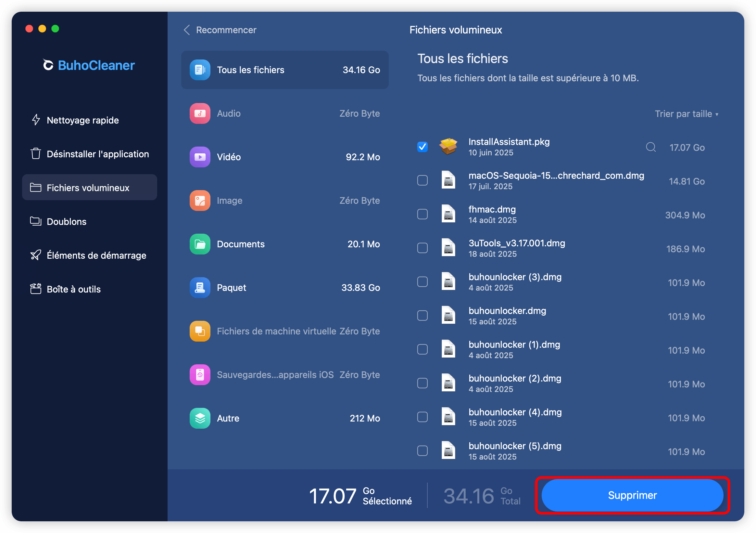Check the buhounlocker (4).dmg checkbox
The image size is (756, 533).
point(422,417)
